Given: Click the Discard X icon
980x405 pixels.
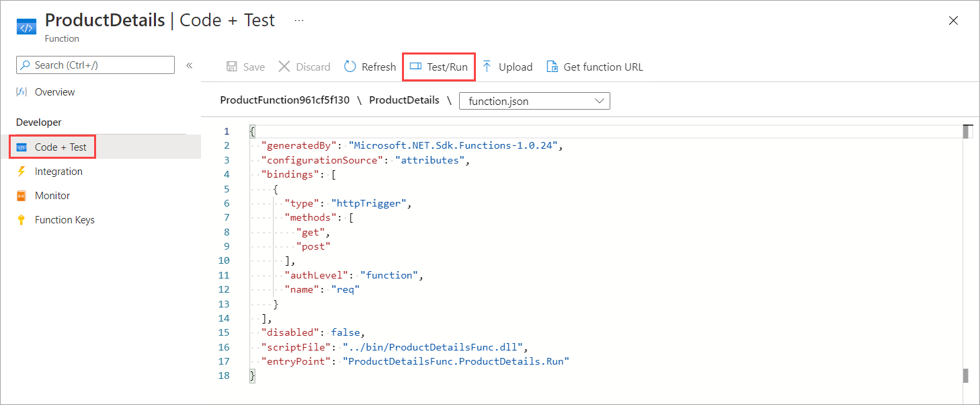Looking at the screenshot, I should coord(284,67).
